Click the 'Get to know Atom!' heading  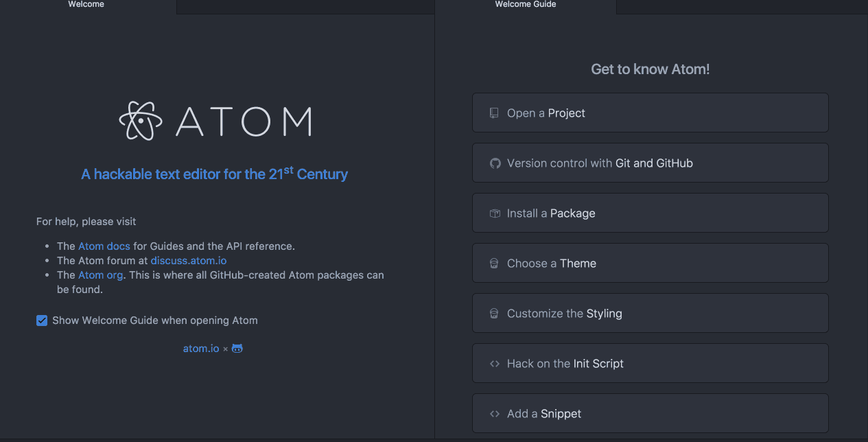(x=650, y=69)
